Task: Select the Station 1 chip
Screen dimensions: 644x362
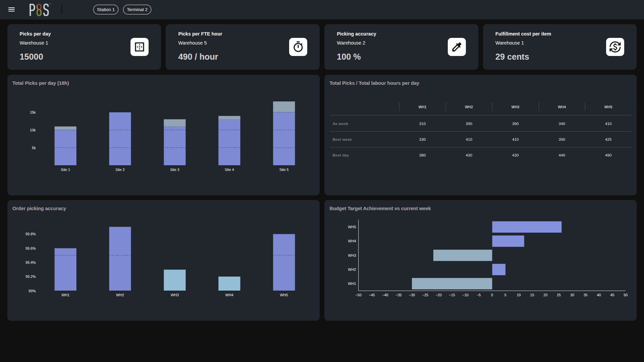Action: tap(106, 10)
